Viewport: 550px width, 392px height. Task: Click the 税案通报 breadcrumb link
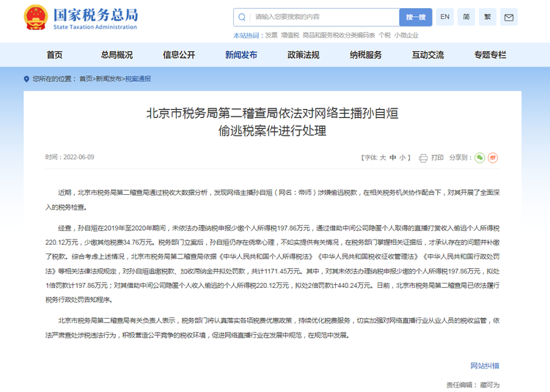pos(138,78)
